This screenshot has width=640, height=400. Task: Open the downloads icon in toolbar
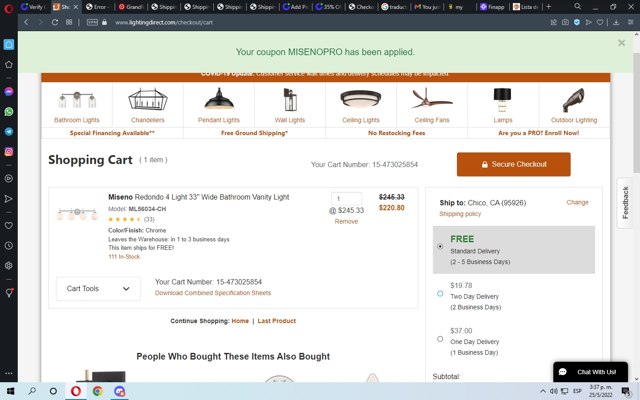pyautogui.click(x=616, y=22)
